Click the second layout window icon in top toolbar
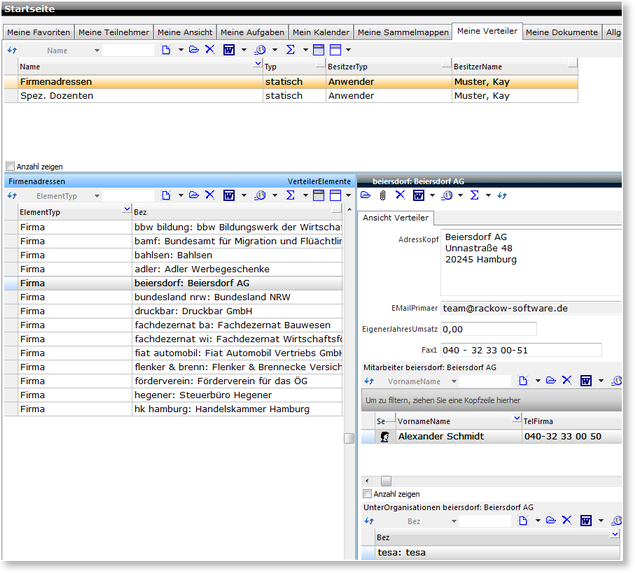This screenshot has width=635, height=573. [x=336, y=50]
